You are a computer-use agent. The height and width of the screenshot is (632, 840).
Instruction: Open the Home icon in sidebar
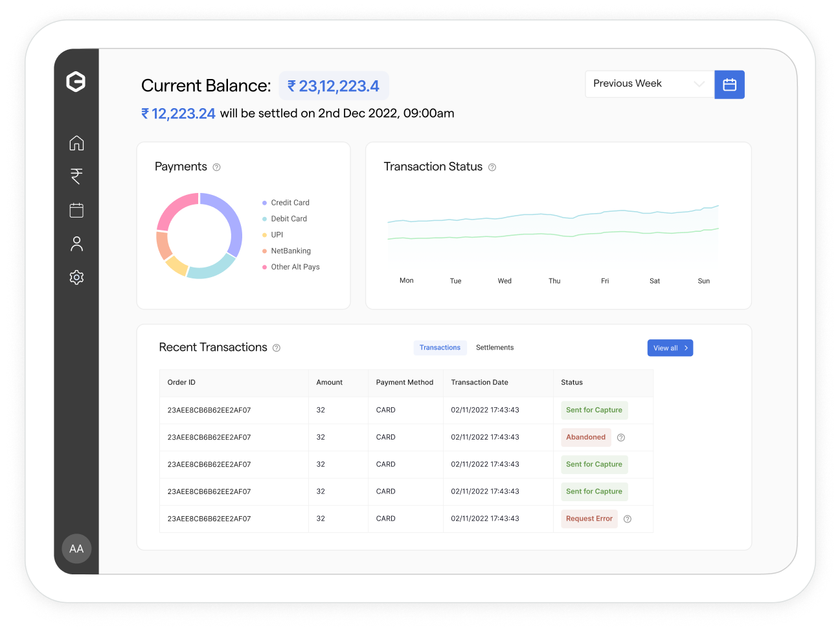point(76,142)
